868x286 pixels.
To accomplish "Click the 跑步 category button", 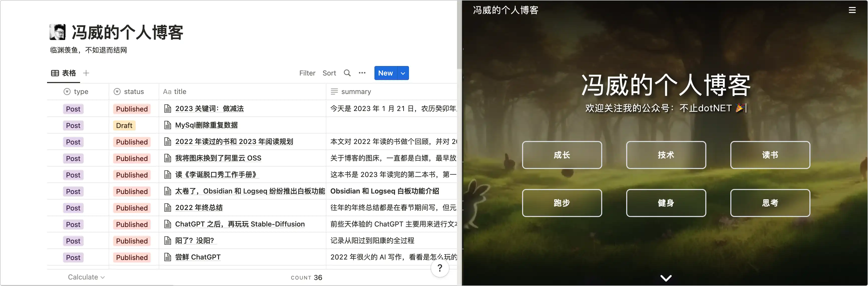I will click(x=562, y=203).
